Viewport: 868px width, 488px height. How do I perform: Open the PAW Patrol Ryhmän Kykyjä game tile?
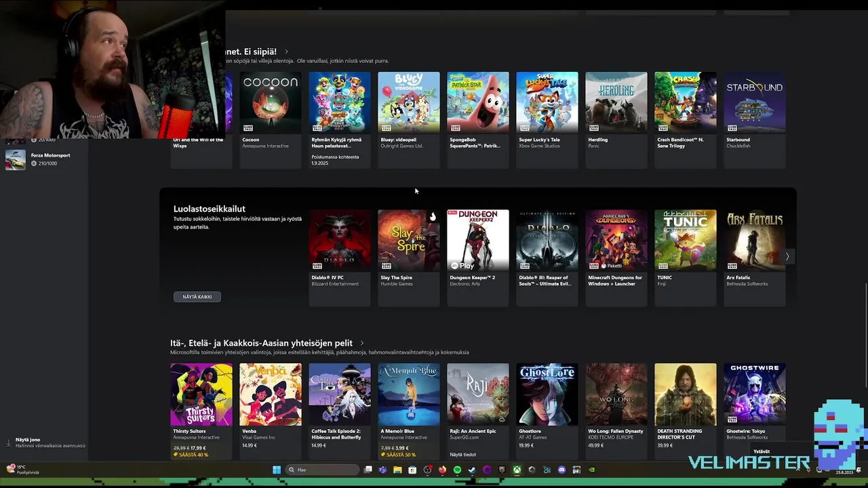[339, 119]
